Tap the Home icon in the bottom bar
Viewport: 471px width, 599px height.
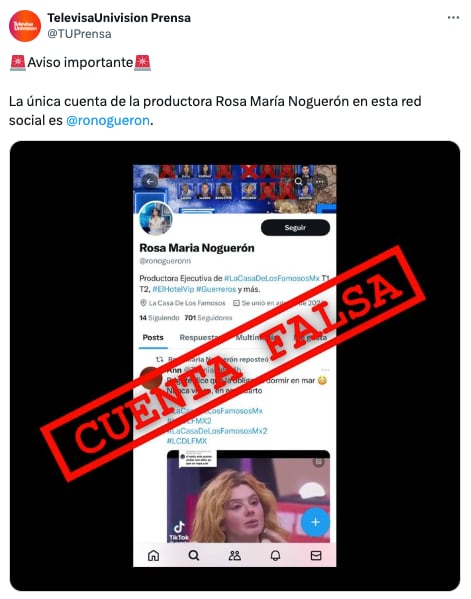pos(153,555)
